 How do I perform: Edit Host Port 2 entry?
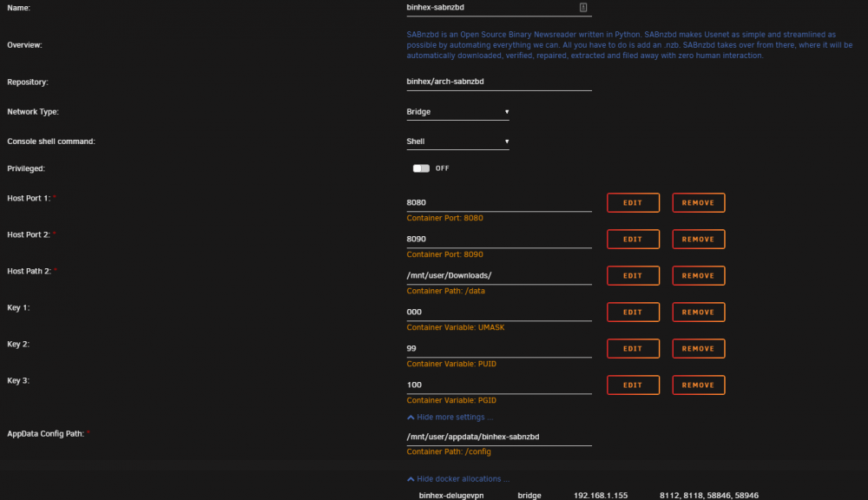pyautogui.click(x=633, y=240)
